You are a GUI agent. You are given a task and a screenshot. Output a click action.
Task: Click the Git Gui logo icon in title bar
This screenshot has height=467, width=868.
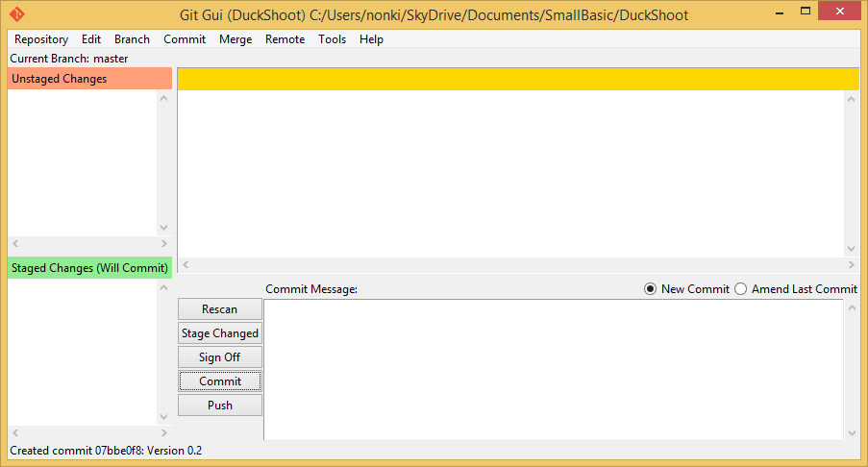click(x=17, y=13)
